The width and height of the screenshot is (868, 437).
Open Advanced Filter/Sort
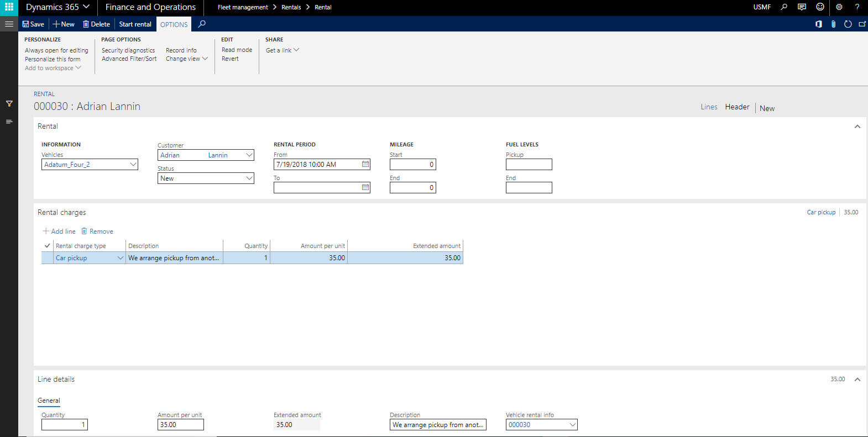pyautogui.click(x=129, y=59)
